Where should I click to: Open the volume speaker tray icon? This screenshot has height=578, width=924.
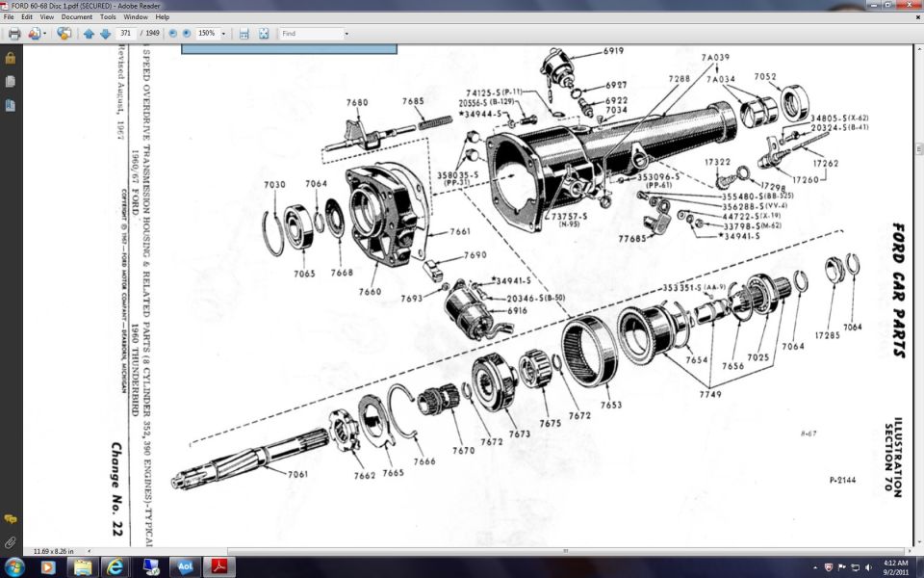pos(868,568)
